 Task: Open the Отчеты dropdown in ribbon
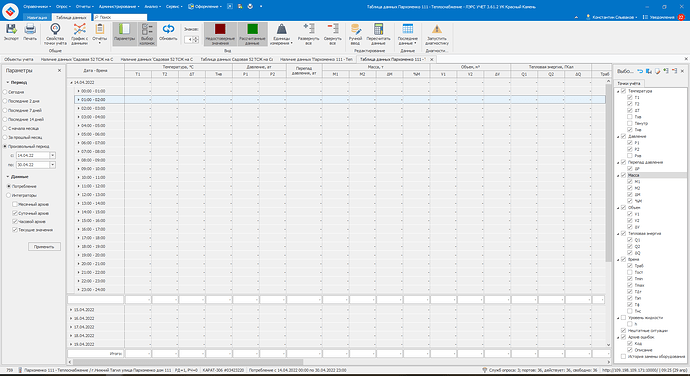point(100,33)
